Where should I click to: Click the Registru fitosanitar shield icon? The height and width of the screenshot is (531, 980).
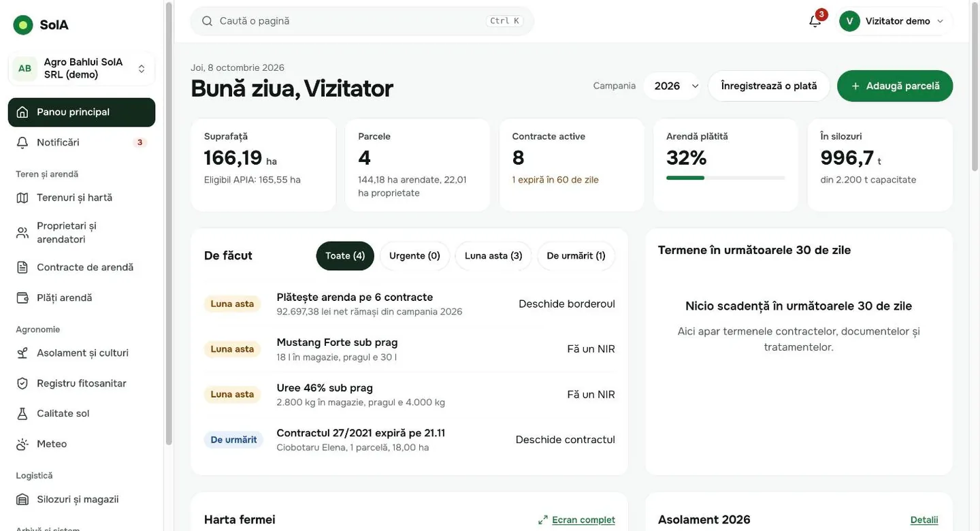point(22,383)
